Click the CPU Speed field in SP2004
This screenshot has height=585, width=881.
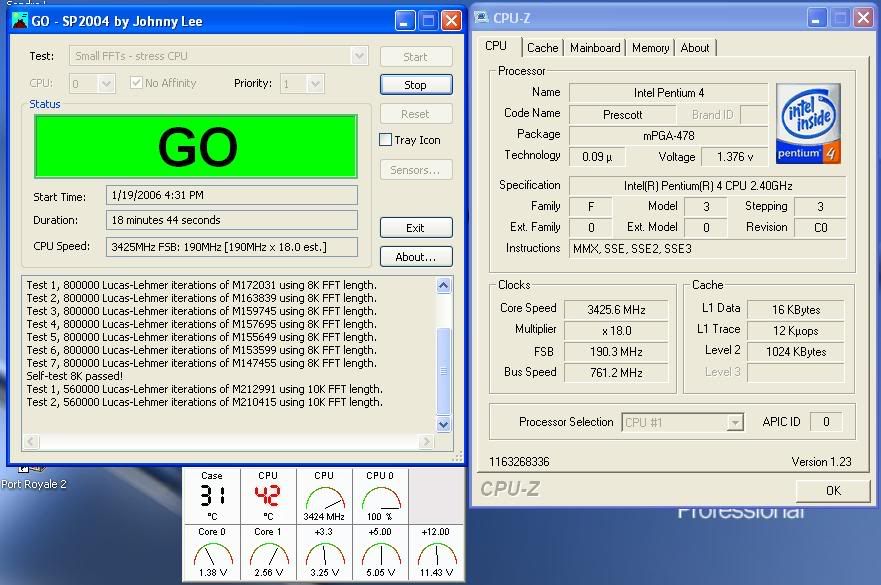pyautogui.click(x=231, y=247)
